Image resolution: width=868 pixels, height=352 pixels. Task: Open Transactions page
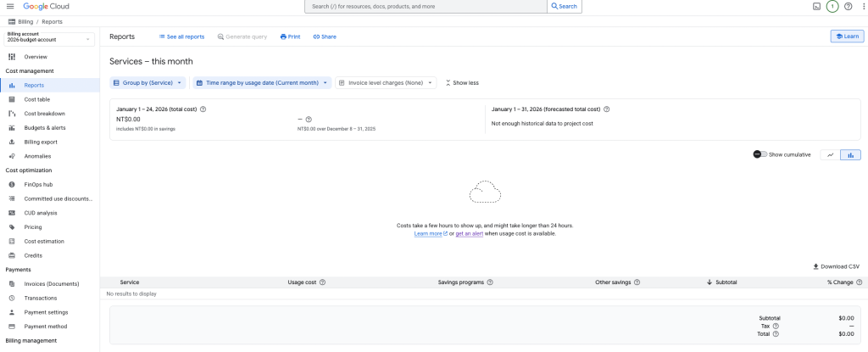(x=50, y=299)
